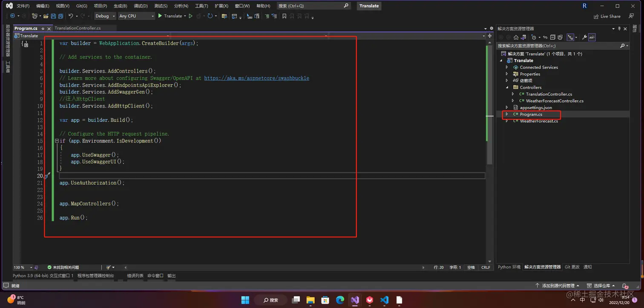The height and width of the screenshot is (308, 644).
Task: Save the current file with disk icon
Action: 53,16
